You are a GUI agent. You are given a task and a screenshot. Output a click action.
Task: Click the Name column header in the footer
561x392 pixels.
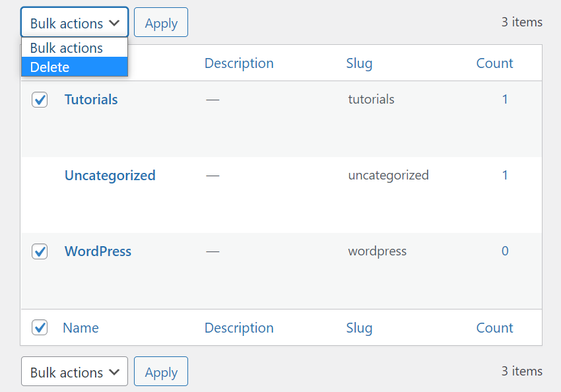coord(81,327)
